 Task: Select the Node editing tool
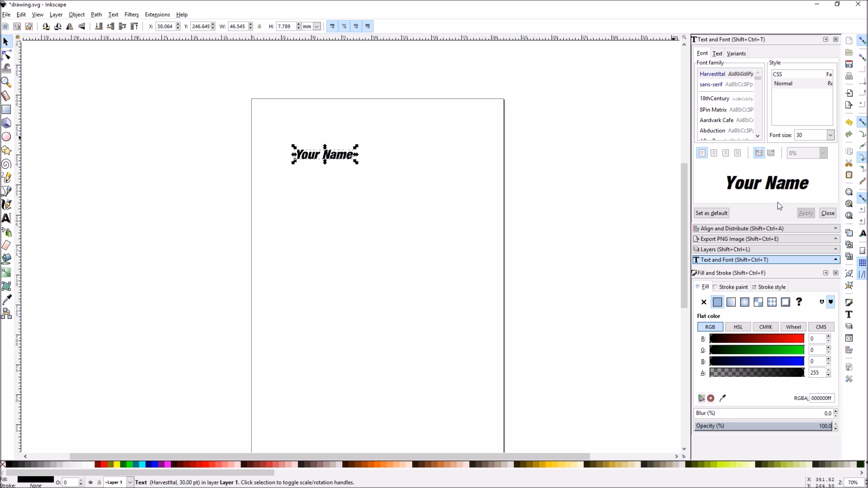[6, 55]
